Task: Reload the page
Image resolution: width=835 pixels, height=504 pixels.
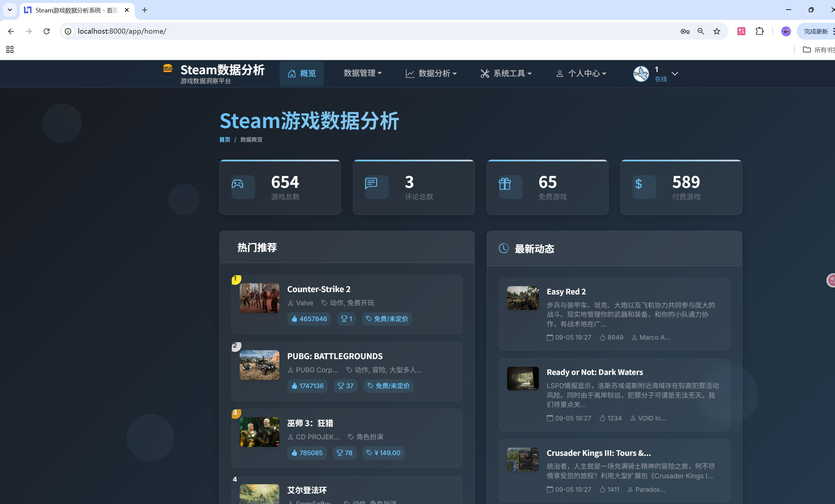Action: tap(47, 31)
